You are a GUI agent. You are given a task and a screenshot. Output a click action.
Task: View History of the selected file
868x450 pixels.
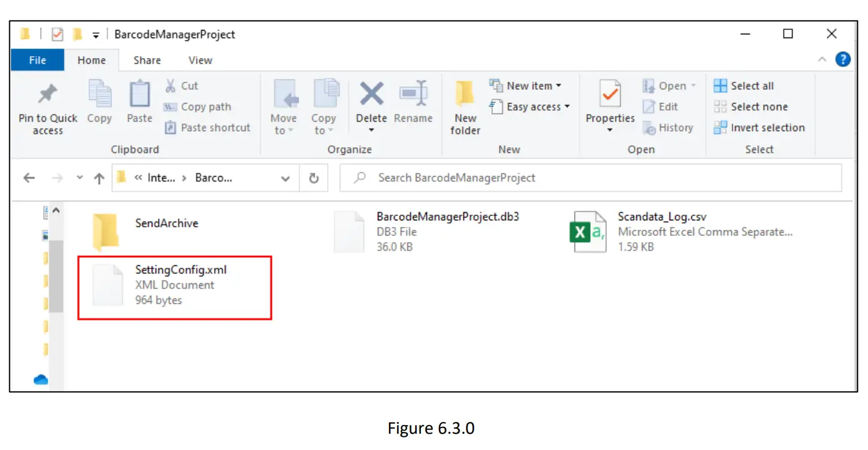pyautogui.click(x=669, y=127)
